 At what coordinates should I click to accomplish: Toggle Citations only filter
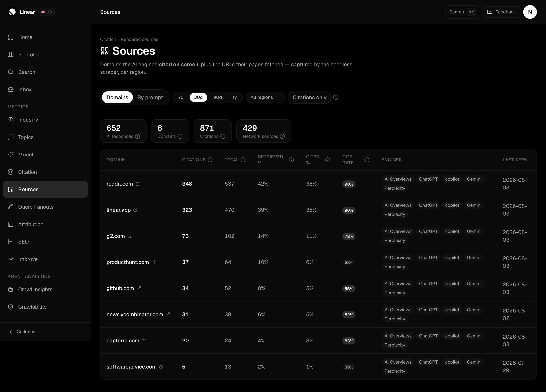[309, 97]
